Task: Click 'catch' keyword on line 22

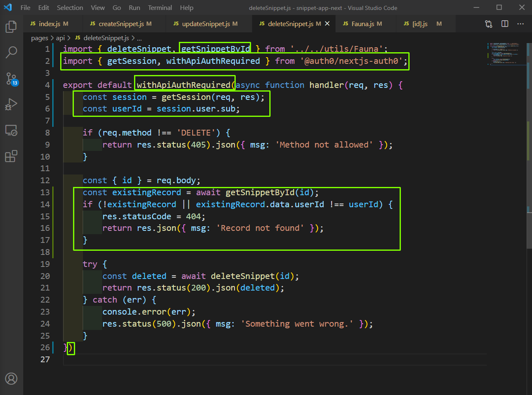Action: [105, 300]
